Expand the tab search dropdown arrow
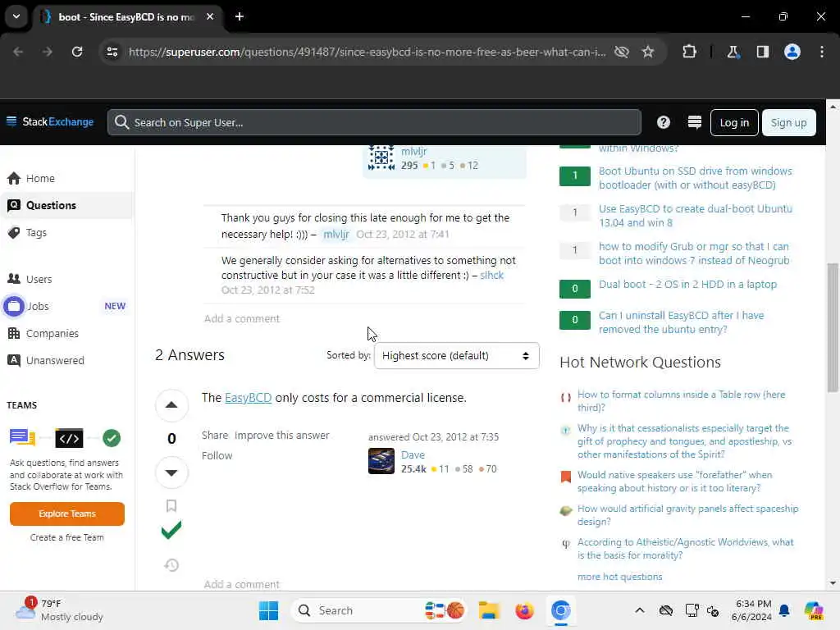 [x=16, y=16]
